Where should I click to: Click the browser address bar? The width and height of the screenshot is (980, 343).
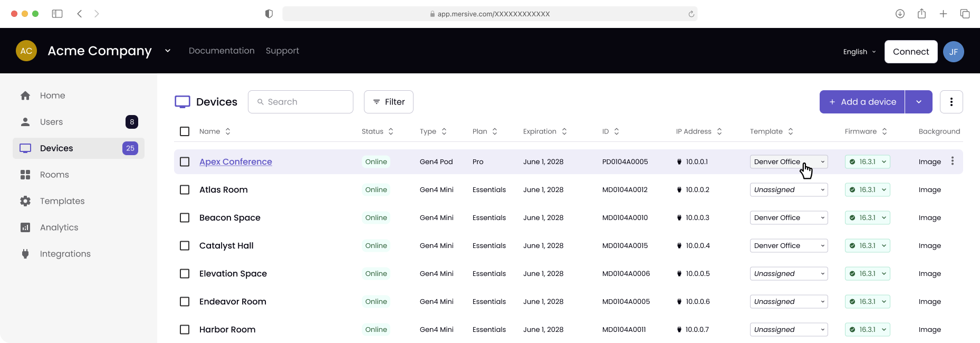click(x=490, y=14)
